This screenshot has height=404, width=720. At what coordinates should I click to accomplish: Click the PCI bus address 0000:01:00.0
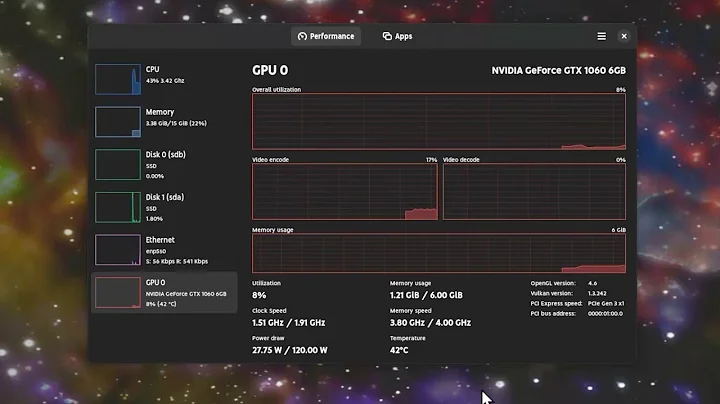point(605,314)
